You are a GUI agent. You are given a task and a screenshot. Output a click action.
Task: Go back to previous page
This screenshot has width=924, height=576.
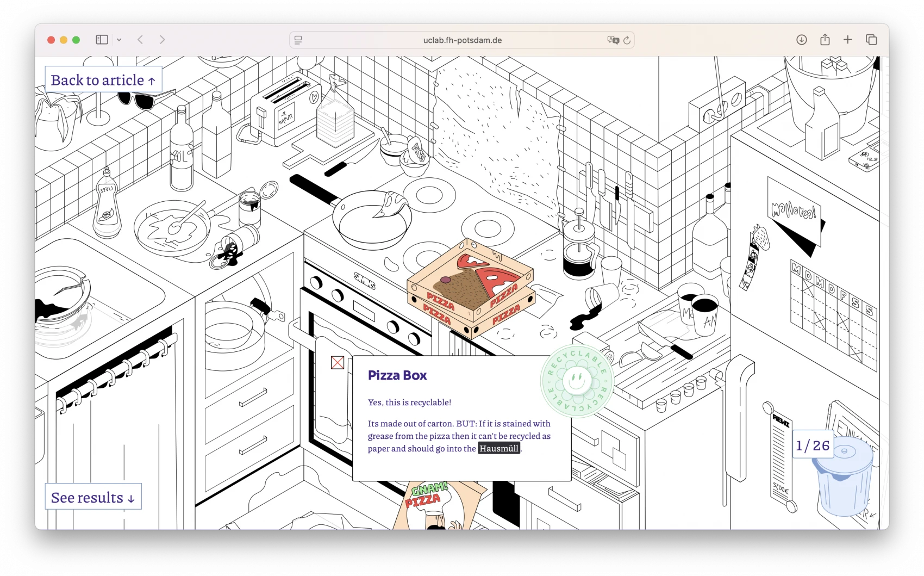(140, 40)
